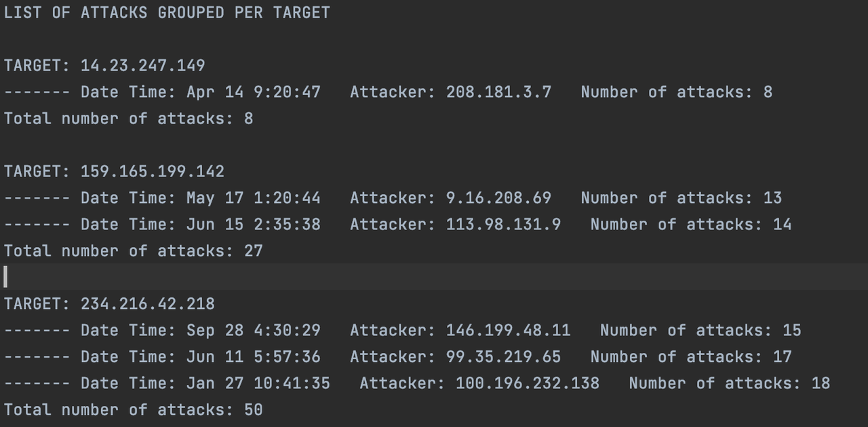Viewport: 868px width, 427px height.
Task: Click the highlighted empty line with the caret
Action: 434,277
